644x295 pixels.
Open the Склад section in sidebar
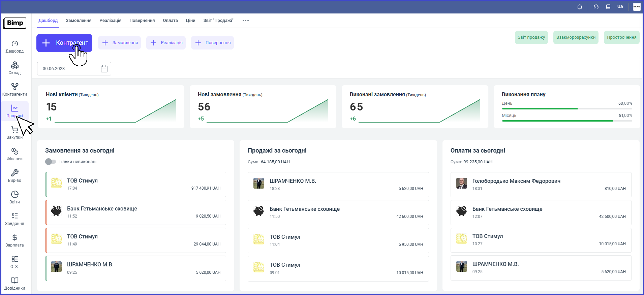click(14, 68)
